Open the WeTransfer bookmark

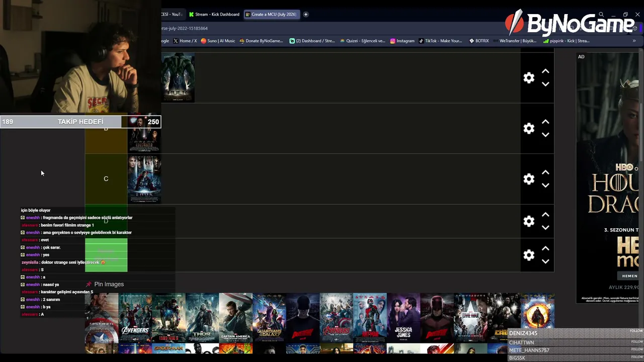(x=515, y=41)
